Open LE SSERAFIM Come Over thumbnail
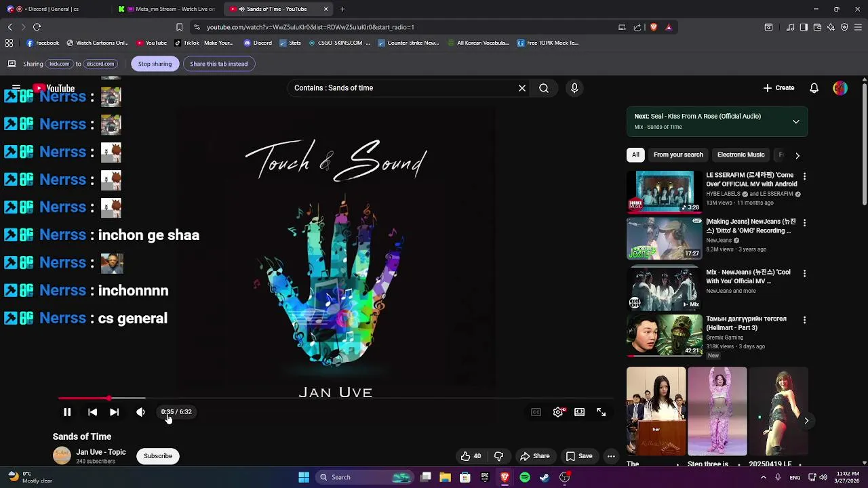 665,191
